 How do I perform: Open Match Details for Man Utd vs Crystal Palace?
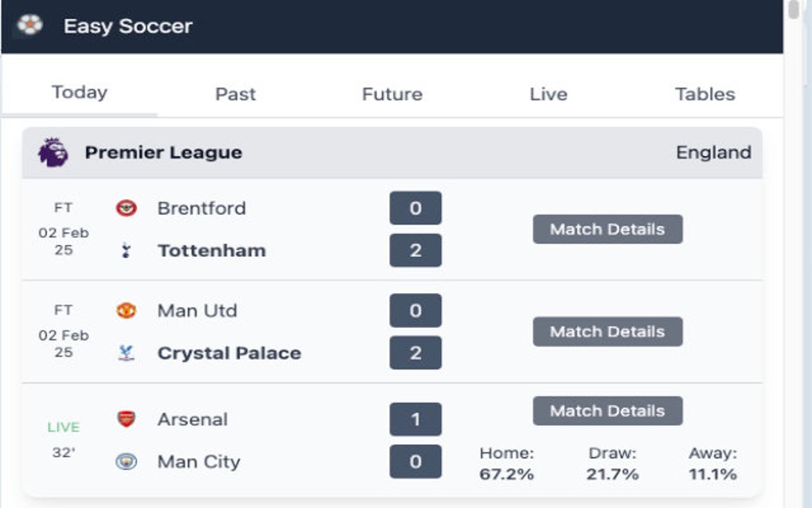607,331
